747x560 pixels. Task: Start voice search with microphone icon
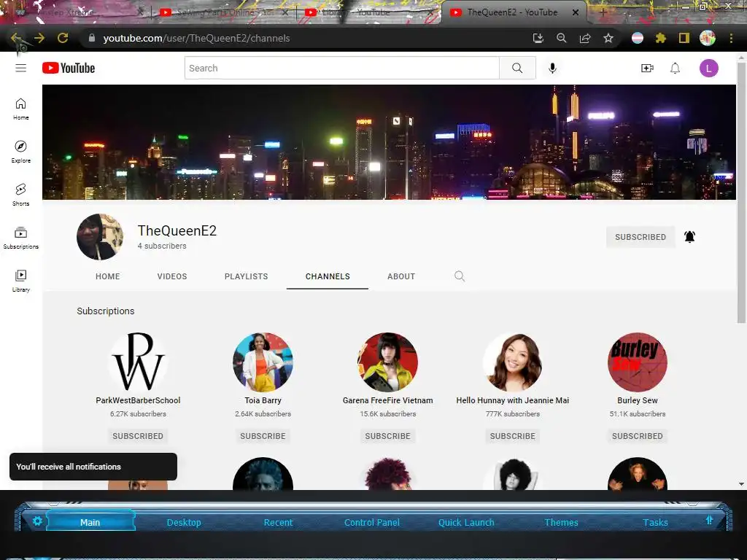pyautogui.click(x=552, y=68)
